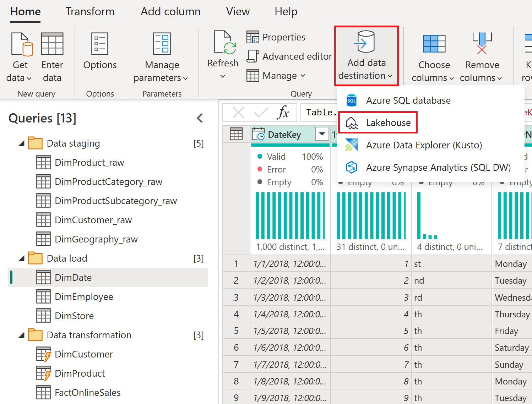The image size is (532, 404).
Task: Expand the Manage parameters dropdown
Action: (x=185, y=78)
